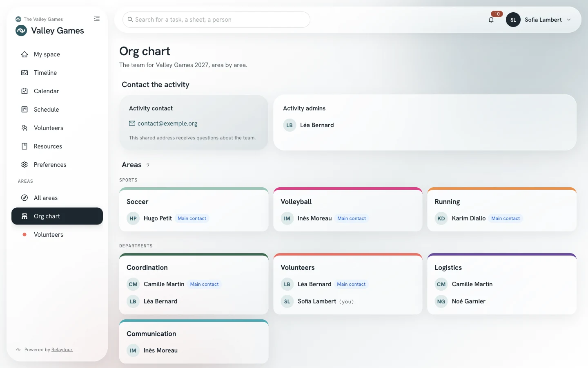Viewport: 588px width, 368px height.
Task: Click the CM avatar in Coordination card
Action: pyautogui.click(x=133, y=284)
